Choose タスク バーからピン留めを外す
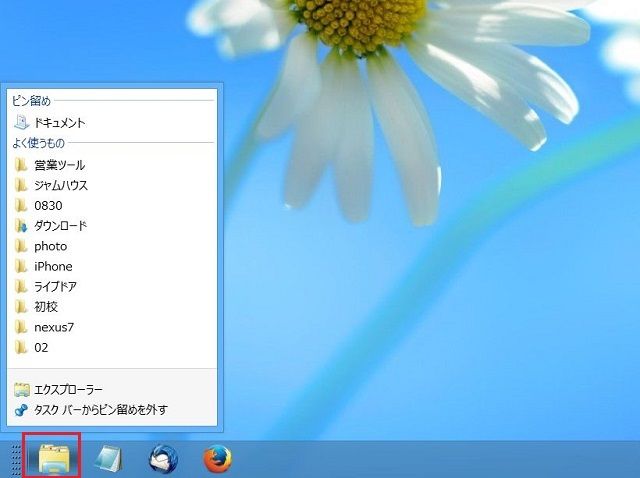640x478 pixels. pos(112,410)
